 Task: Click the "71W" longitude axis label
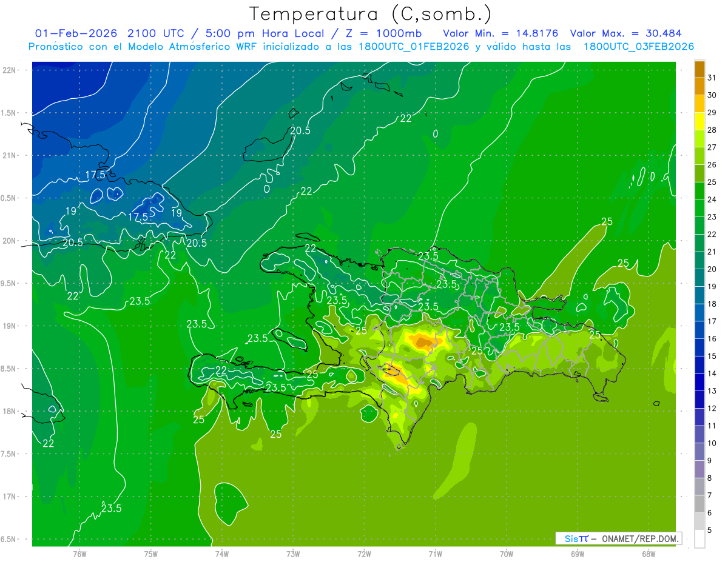click(435, 554)
